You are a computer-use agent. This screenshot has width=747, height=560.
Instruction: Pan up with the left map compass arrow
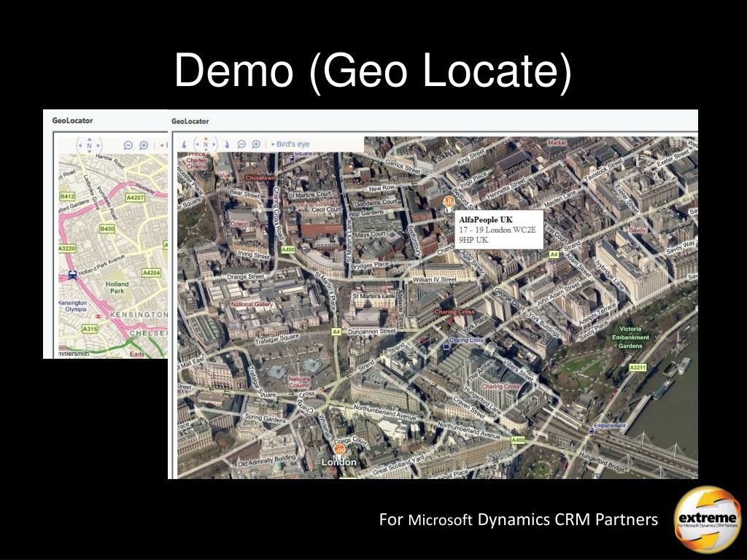(x=89, y=139)
